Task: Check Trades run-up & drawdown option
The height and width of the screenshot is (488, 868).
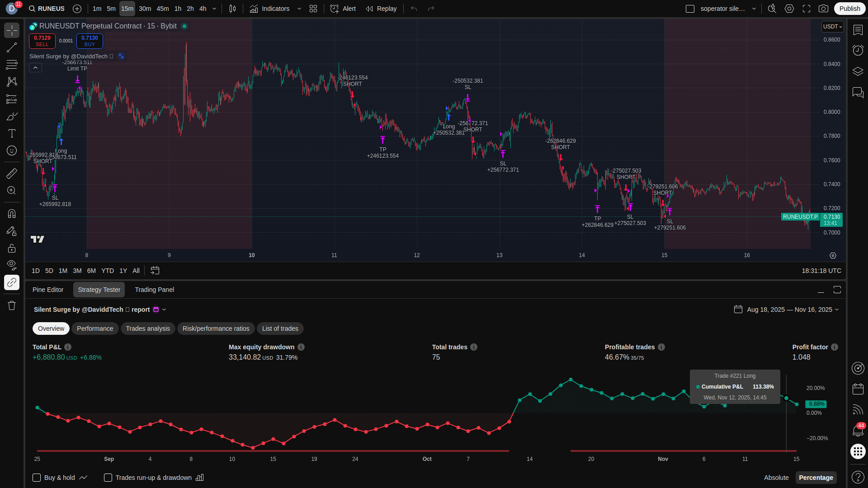Action: click(108, 478)
